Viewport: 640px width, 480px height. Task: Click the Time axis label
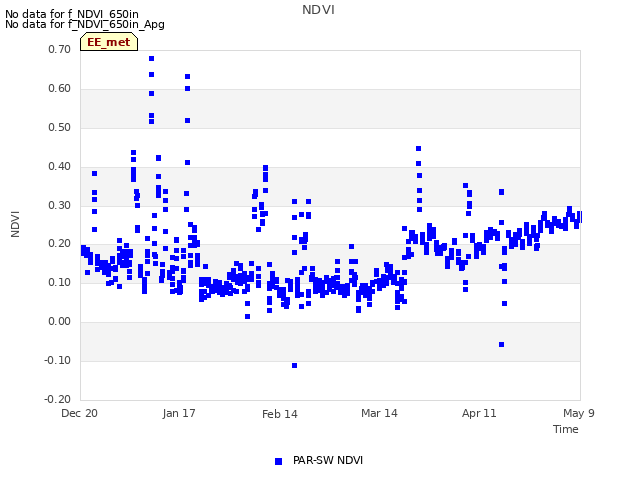pos(565,429)
